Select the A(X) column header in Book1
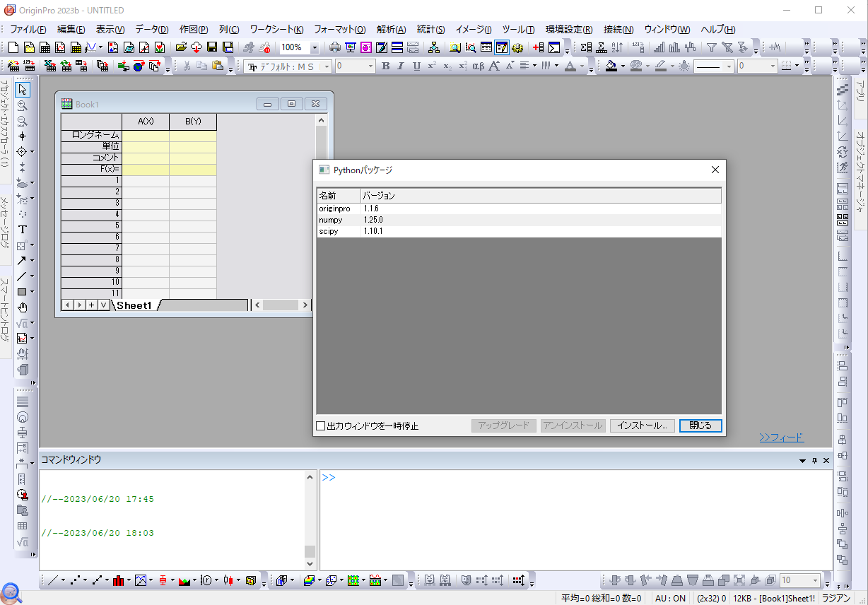Screen dimensions: 868x605 (146, 122)
